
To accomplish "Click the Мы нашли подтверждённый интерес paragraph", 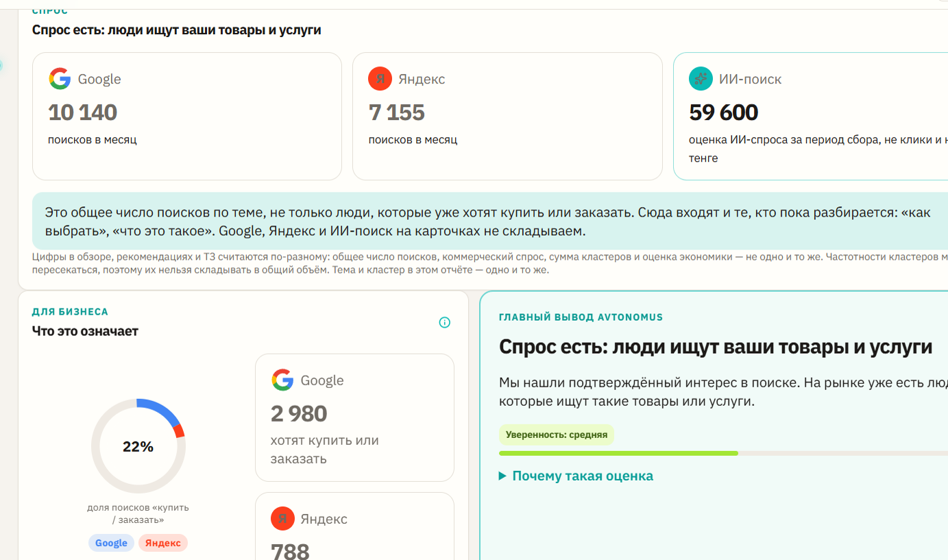I will click(x=723, y=391).
